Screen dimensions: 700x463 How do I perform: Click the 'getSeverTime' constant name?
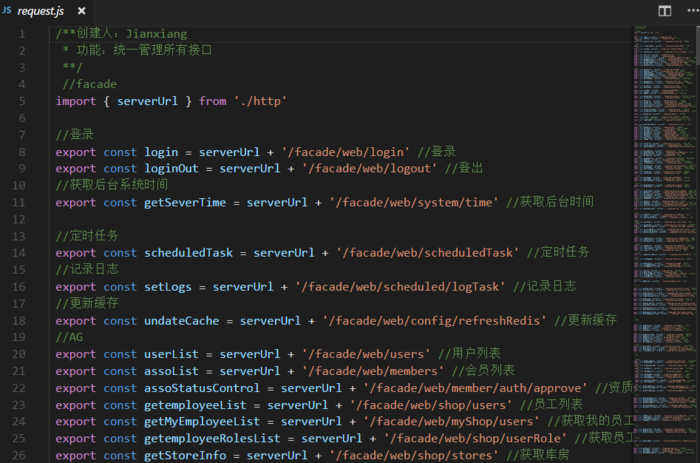(x=185, y=203)
